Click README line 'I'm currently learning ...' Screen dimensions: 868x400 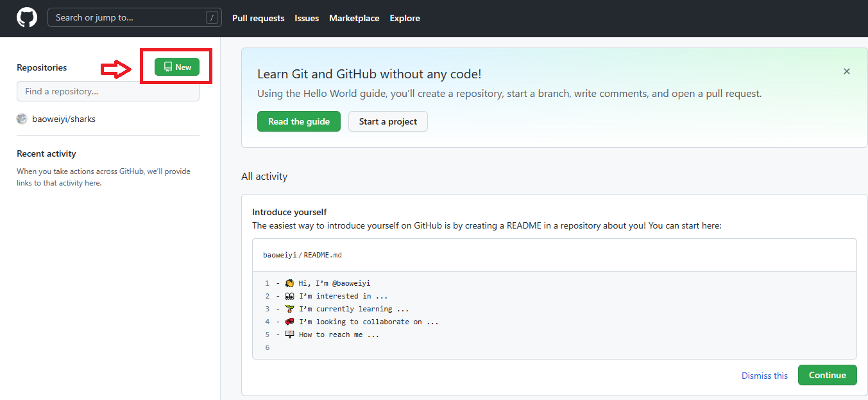click(353, 309)
